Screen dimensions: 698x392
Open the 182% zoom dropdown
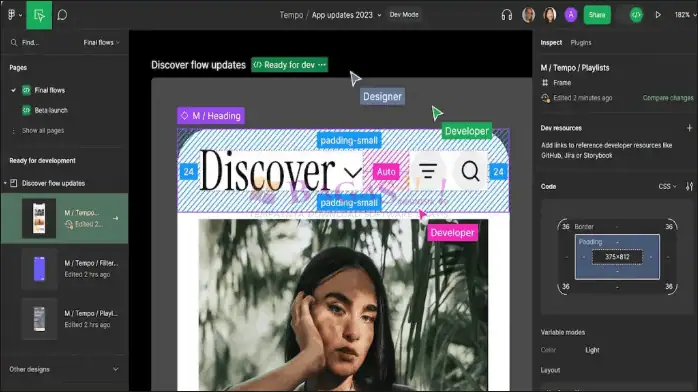coord(685,15)
